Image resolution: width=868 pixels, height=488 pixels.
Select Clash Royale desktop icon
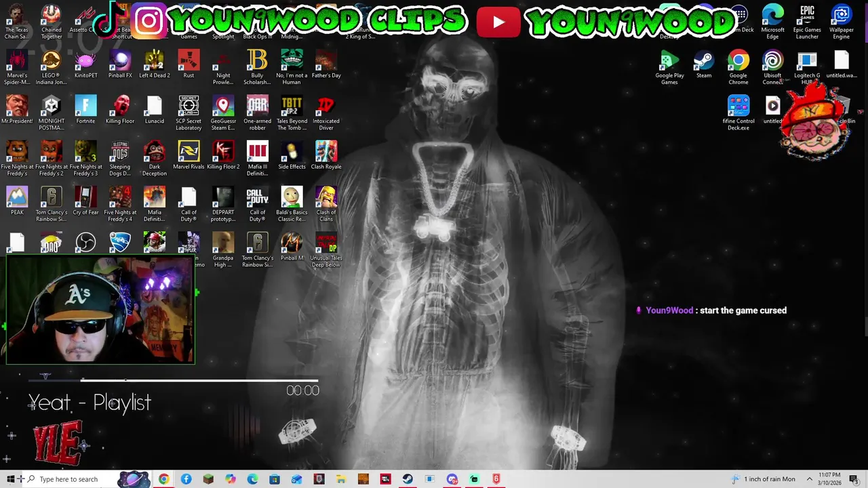click(326, 156)
